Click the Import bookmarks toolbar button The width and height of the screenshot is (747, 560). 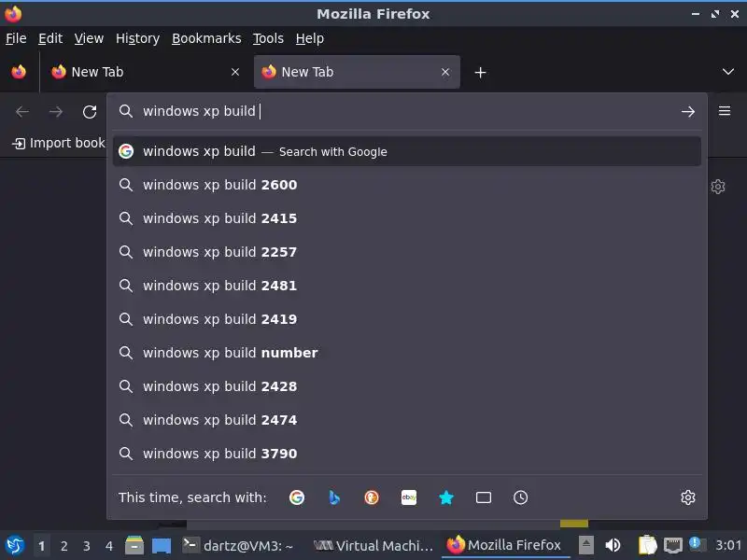(58, 143)
